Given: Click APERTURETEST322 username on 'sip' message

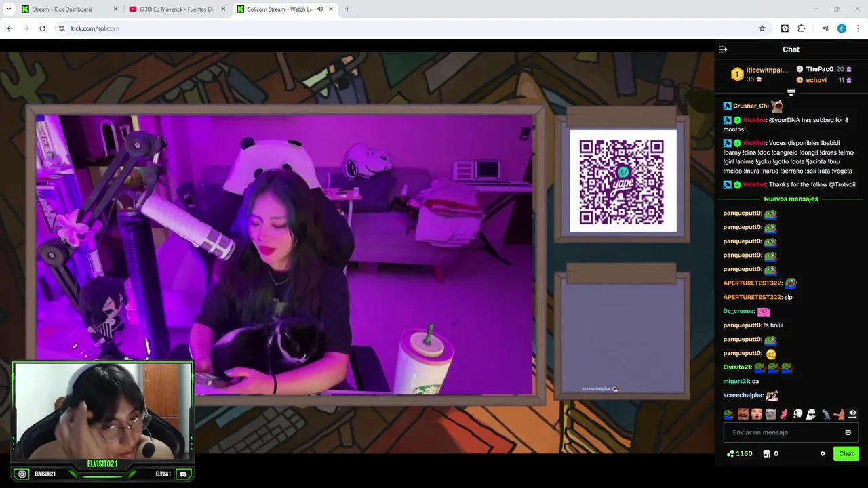Looking at the screenshot, I should pos(753,297).
